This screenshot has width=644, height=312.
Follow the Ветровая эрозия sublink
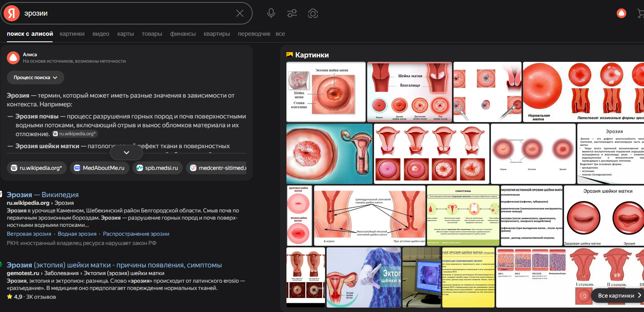point(29,234)
